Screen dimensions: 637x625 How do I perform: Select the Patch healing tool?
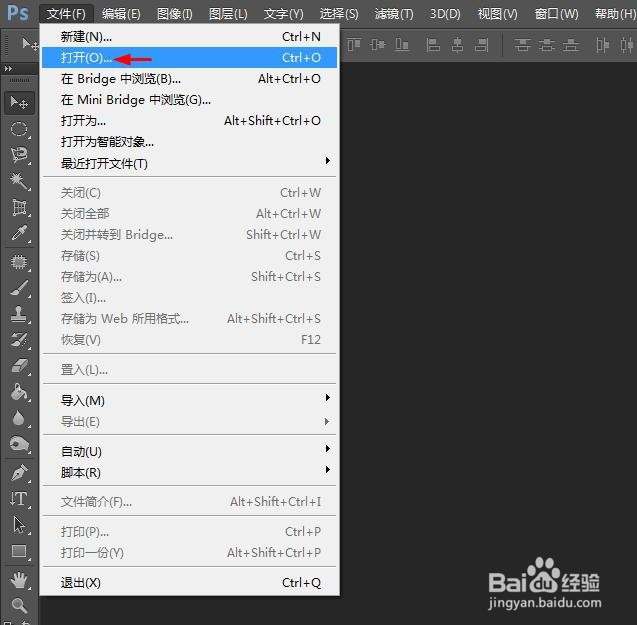(x=19, y=262)
